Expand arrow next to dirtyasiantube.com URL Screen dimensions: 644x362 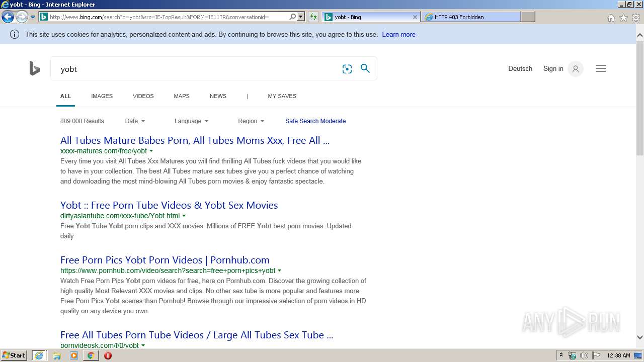pyautogui.click(x=184, y=216)
